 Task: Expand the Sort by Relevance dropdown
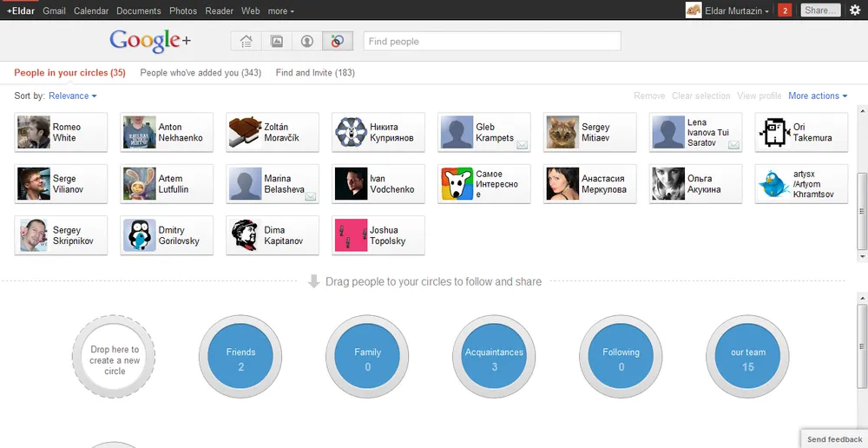coord(72,96)
